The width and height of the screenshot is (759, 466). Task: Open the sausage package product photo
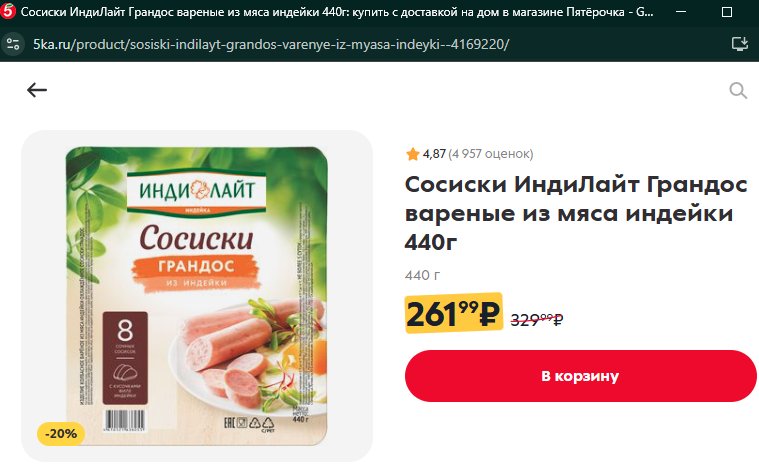[x=197, y=295]
